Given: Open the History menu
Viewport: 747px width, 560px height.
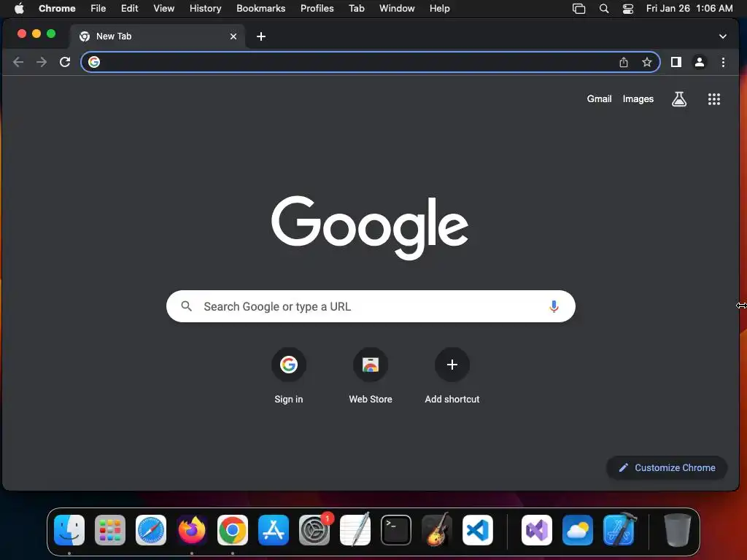Looking at the screenshot, I should (x=205, y=8).
